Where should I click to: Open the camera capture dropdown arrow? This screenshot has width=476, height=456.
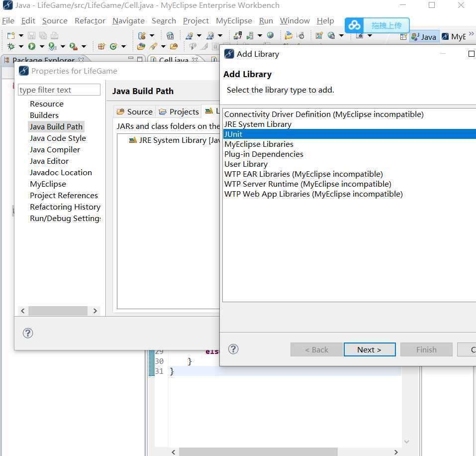(x=370, y=35)
